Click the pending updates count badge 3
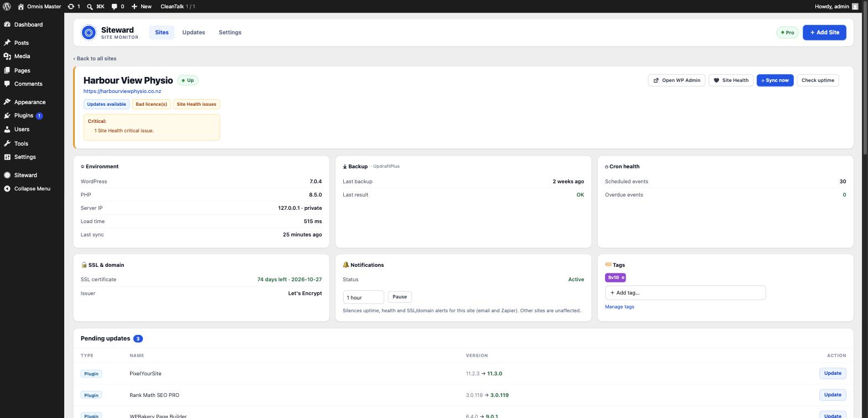868x418 pixels. [x=138, y=338]
